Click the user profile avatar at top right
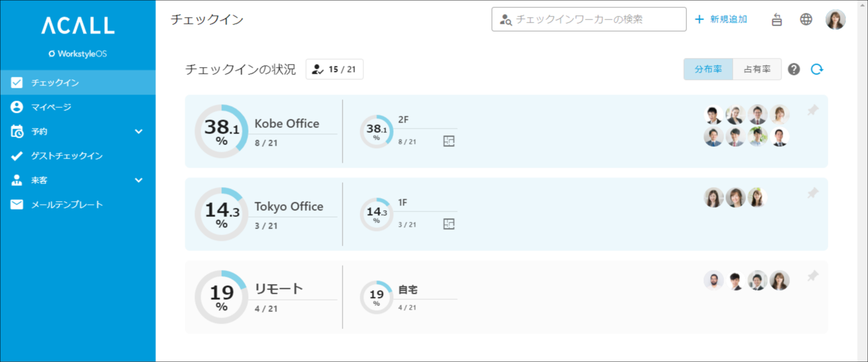Screen dimensions: 868x362 coord(836,20)
